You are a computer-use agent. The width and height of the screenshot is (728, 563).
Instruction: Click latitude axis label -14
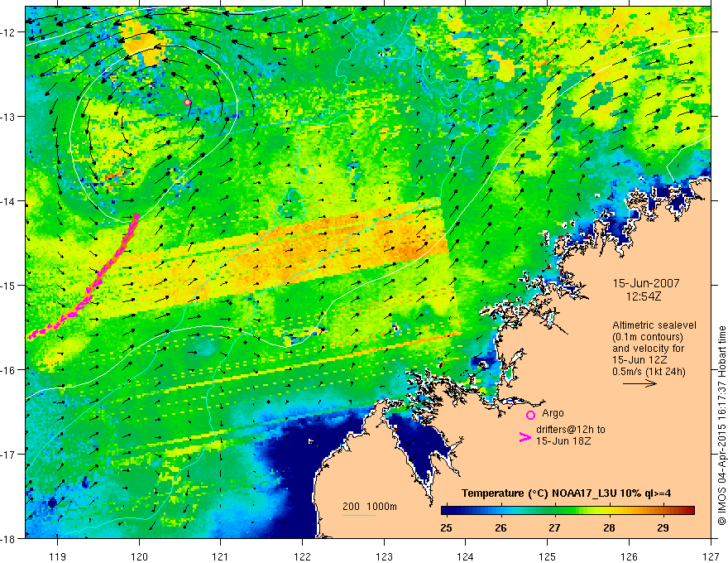tap(9, 201)
